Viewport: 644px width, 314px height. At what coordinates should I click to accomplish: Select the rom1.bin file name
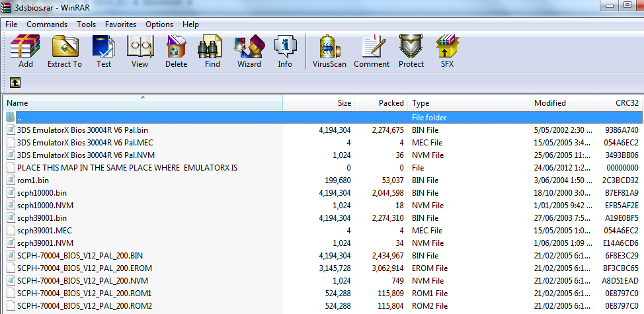click(x=33, y=180)
